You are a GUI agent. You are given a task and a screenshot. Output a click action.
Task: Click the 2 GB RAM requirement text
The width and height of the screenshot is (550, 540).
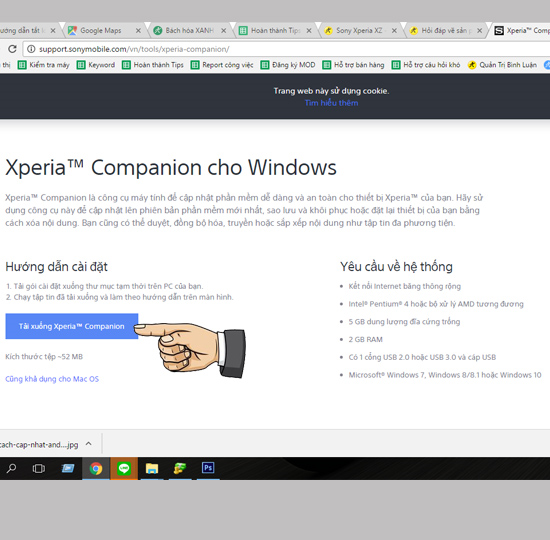(x=365, y=340)
